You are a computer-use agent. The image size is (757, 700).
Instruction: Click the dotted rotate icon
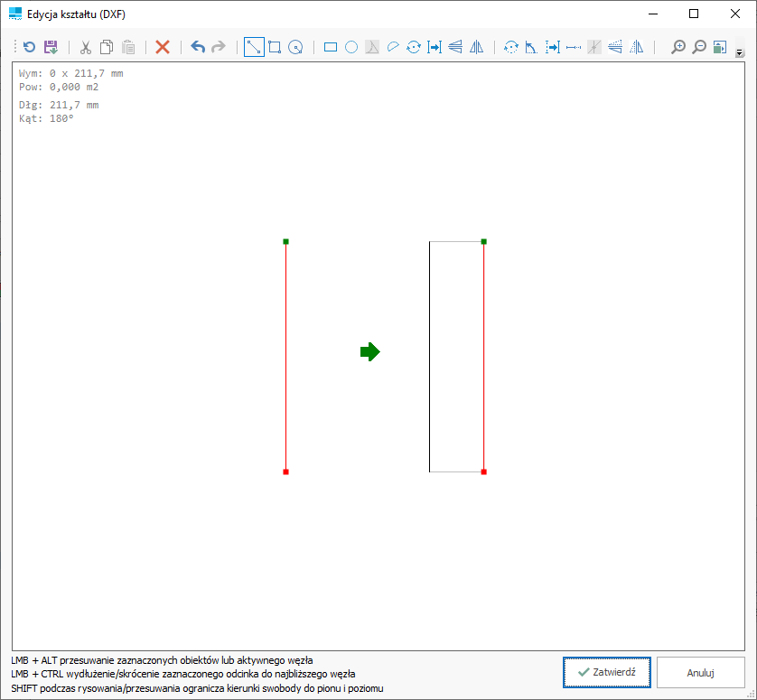point(510,47)
